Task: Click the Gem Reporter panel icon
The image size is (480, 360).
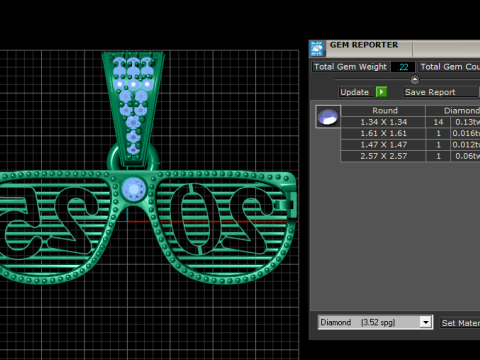Action: point(317,49)
